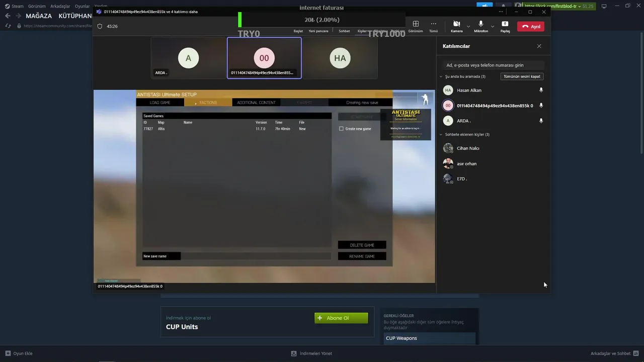Switch to the LOAD GAME tab in Antistasi setup
Screen dimensions: 644x362
pyautogui.click(x=160, y=103)
